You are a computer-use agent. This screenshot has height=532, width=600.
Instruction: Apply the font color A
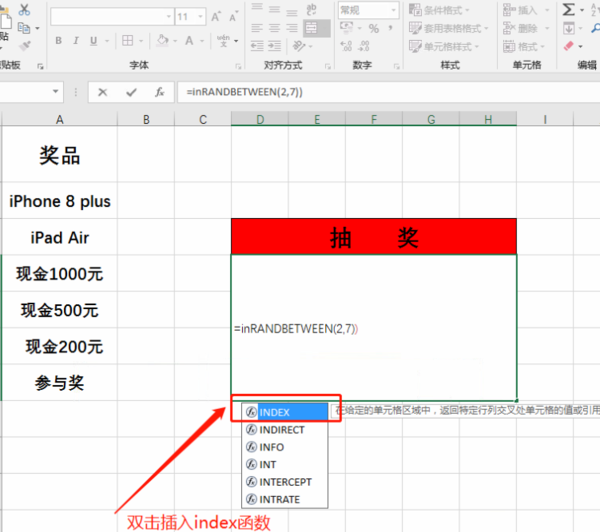point(189,41)
